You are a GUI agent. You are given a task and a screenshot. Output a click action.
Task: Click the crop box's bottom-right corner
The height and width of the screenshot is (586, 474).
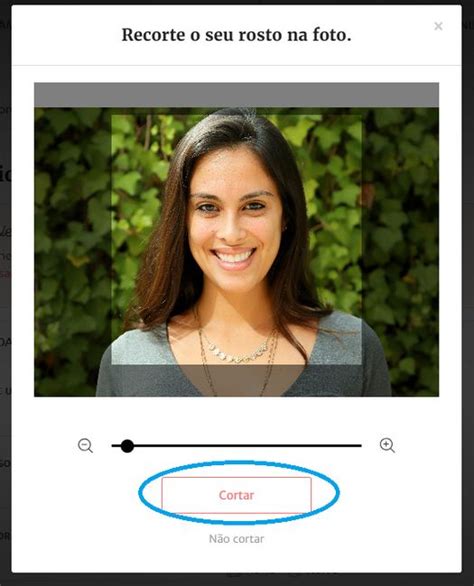pyautogui.click(x=361, y=364)
